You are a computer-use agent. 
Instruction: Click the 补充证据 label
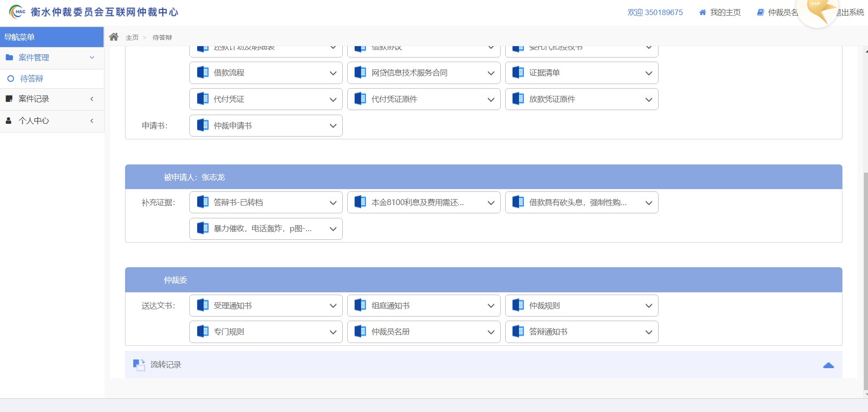tap(158, 202)
